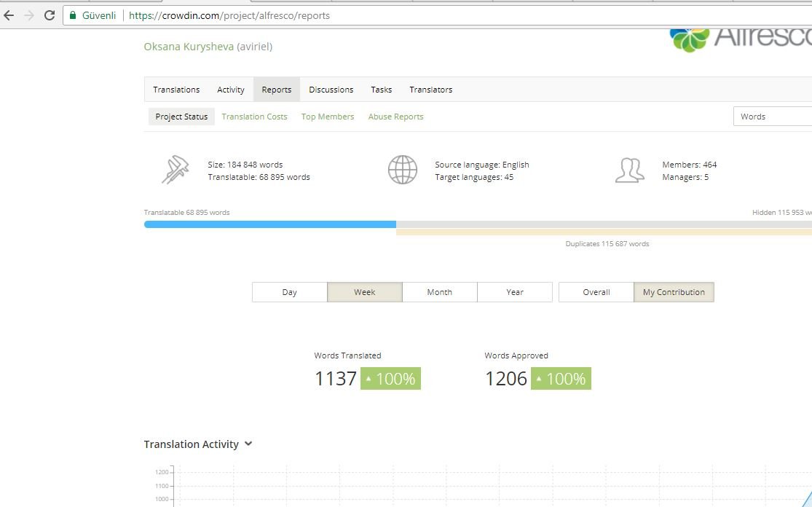Open the Tasks tab
Viewport: 812px width, 507px height.
pos(381,90)
